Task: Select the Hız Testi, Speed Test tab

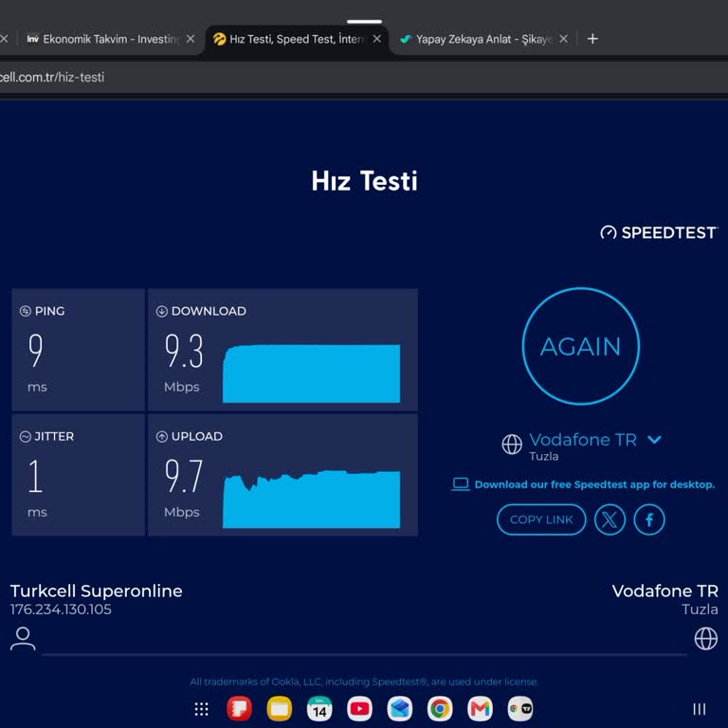Action: 296,39
